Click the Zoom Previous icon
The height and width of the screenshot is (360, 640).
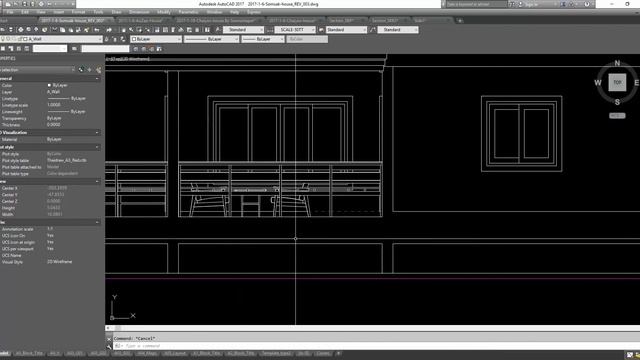148,30
